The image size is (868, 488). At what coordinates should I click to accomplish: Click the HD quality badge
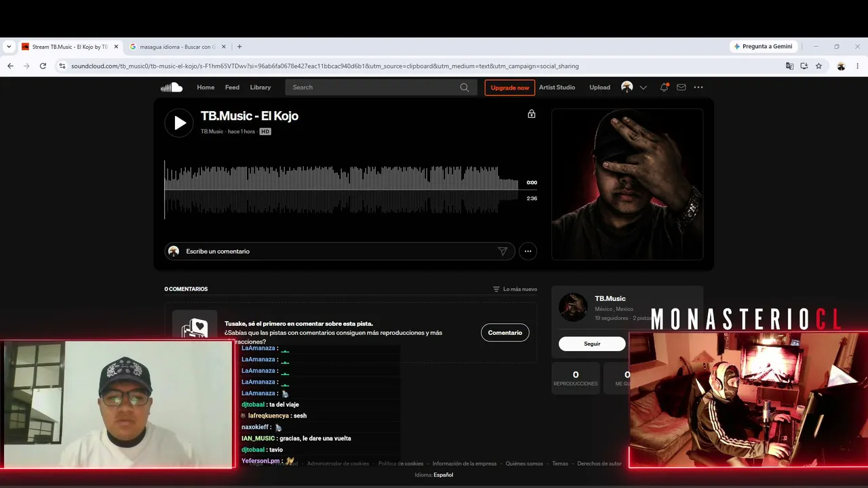pos(265,131)
